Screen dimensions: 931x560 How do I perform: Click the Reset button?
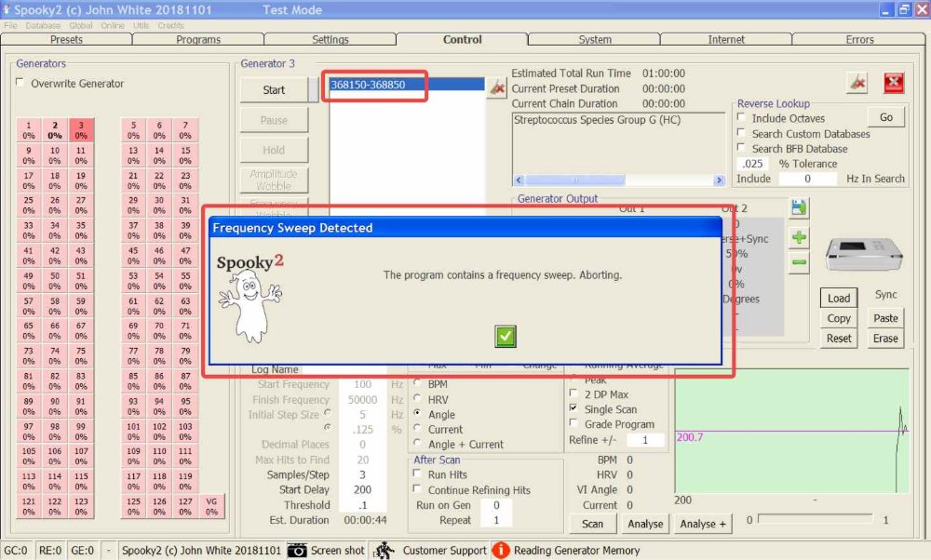[x=839, y=338]
